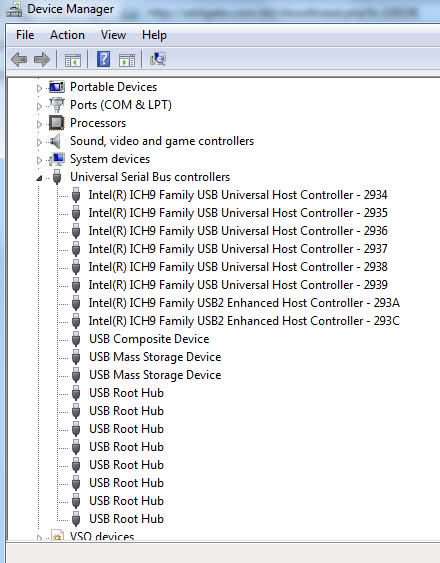
Task: Click the Back arrow toolbar icon
Action: [19, 59]
